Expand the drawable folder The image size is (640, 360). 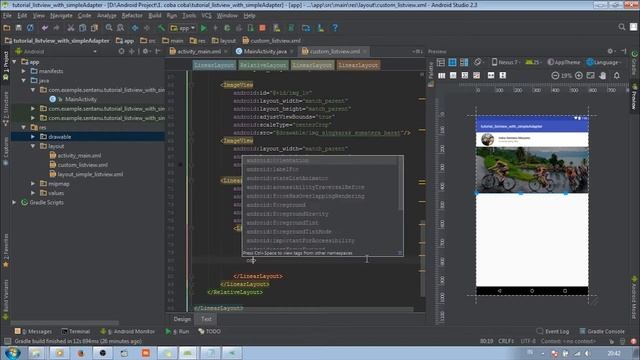click(33, 136)
